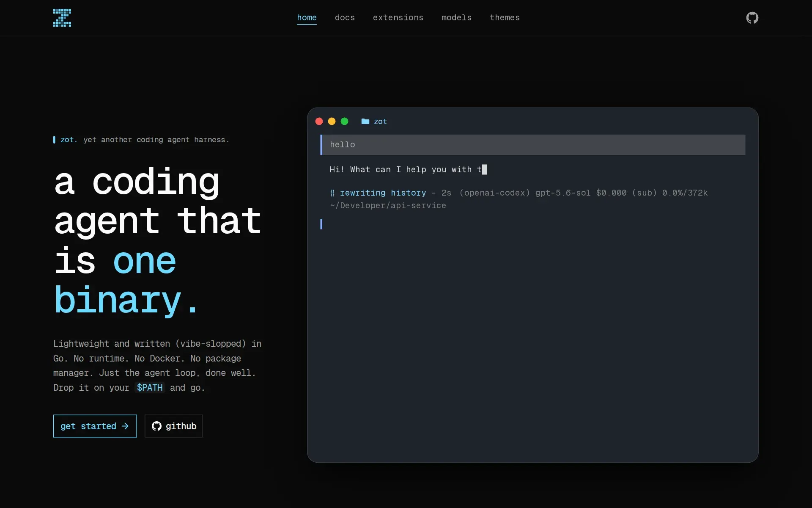
Task: Click the zot pixel Z logo
Action: tap(62, 18)
